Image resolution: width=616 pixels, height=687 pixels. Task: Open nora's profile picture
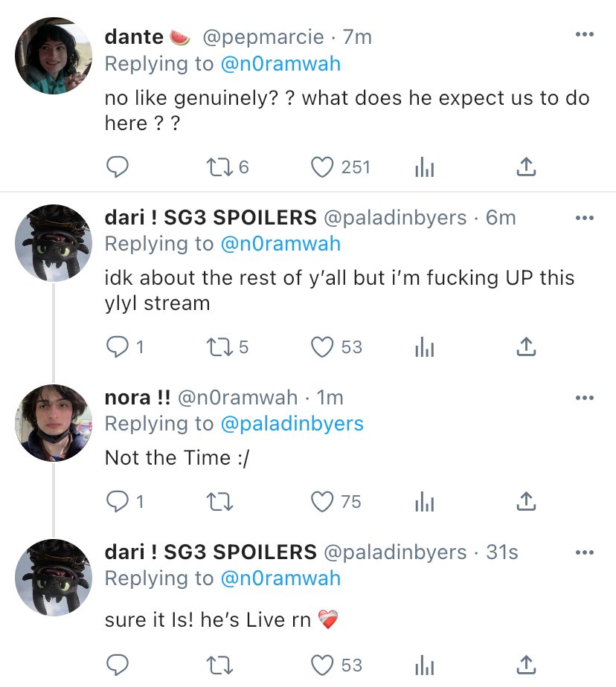tap(53, 422)
